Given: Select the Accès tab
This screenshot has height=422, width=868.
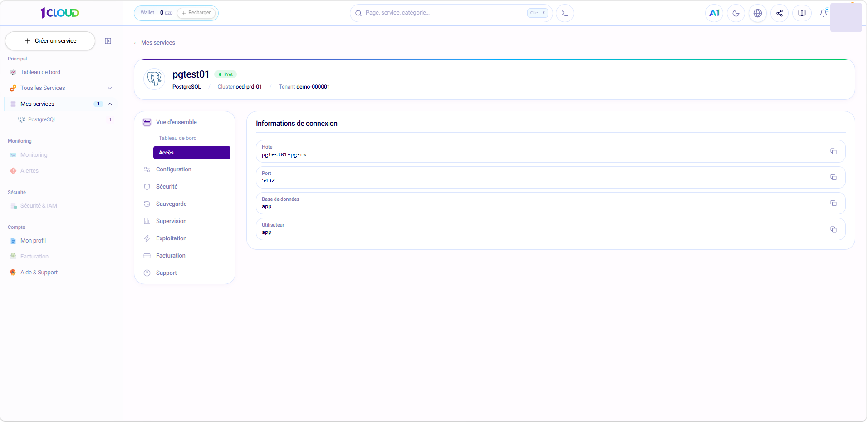Looking at the screenshot, I should pos(192,153).
